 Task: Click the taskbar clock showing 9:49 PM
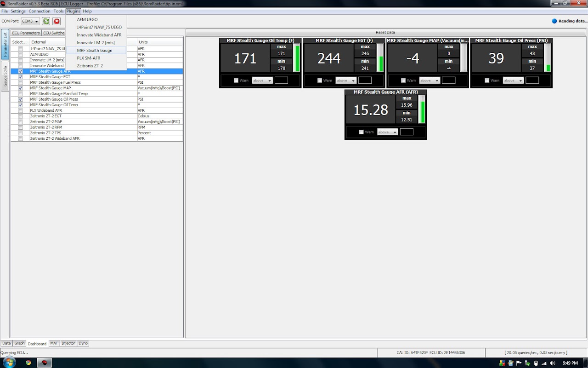tap(570, 363)
